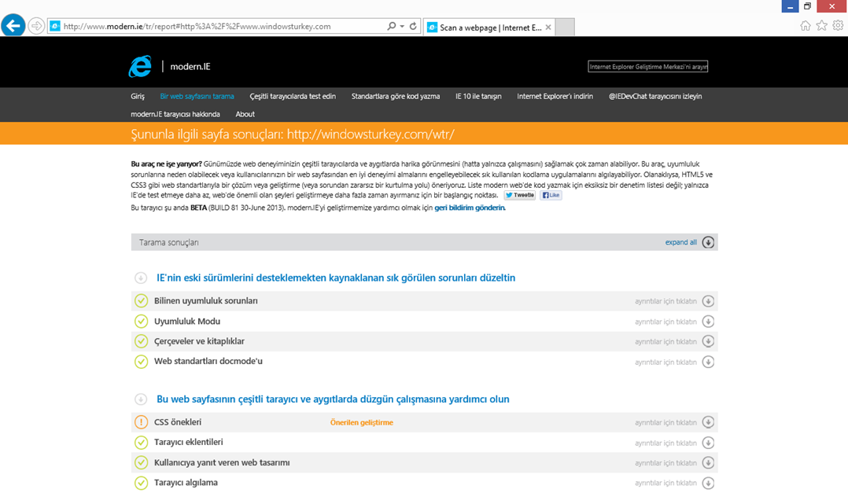Focus the Internet Explorer Geliştirme Merkezi search box
Viewport: 848px width, 504px height.
(648, 67)
